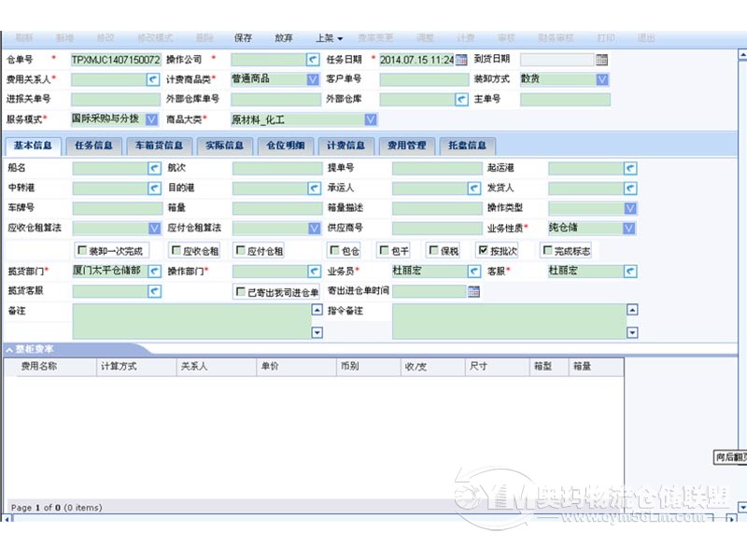Screen dimensions: 747x560
Task: Open the 客服 lookup icon beside 杜丽宏
Action: 630,272
